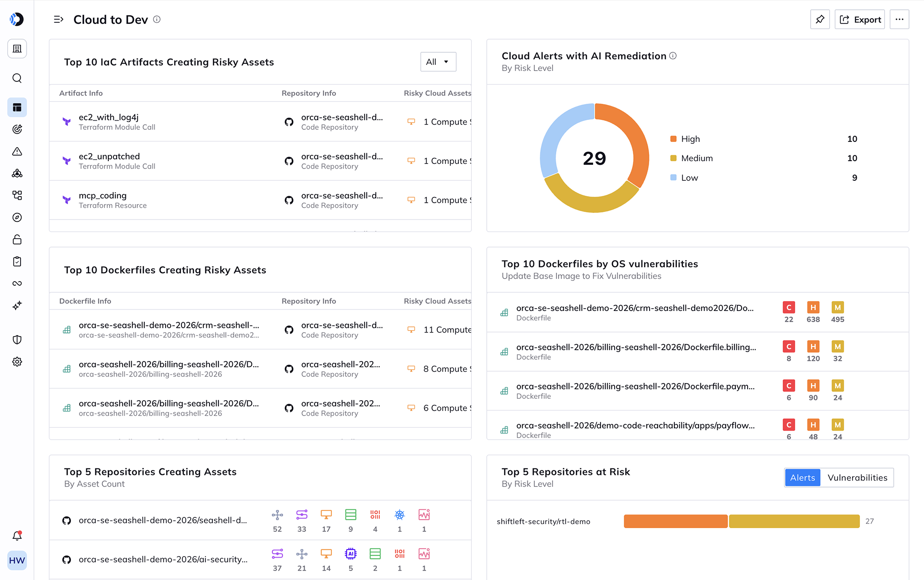Open the three-dot more options menu

[x=899, y=20]
